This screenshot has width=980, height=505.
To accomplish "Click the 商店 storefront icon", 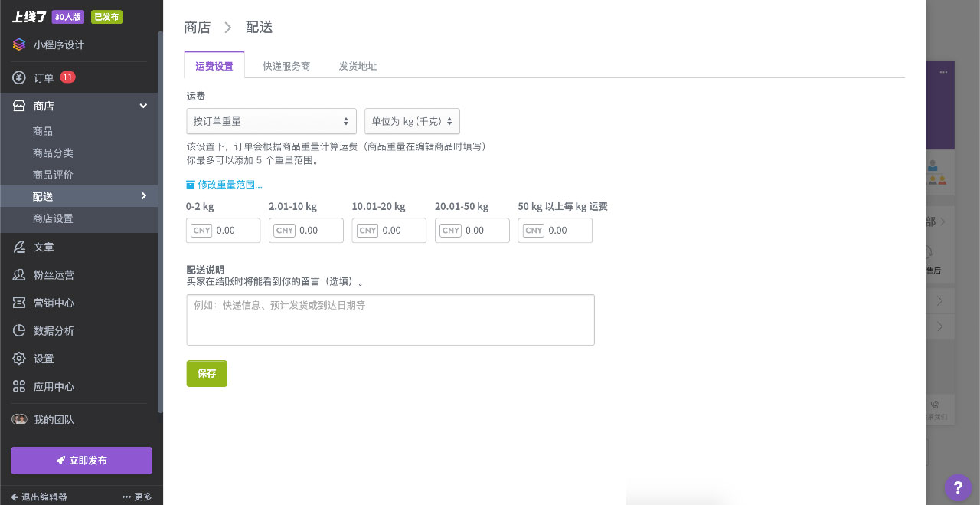I will click(x=18, y=106).
